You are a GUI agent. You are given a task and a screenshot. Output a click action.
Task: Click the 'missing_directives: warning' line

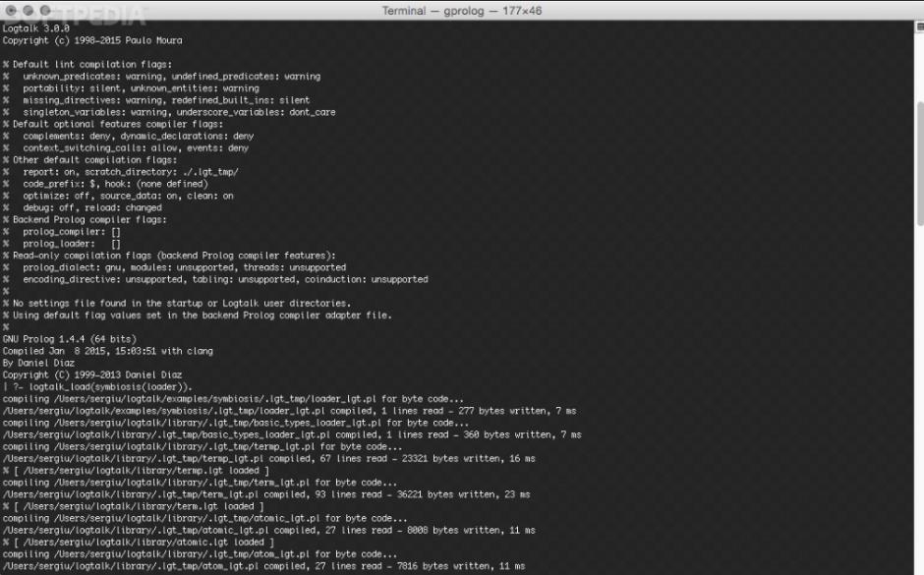(x=156, y=100)
